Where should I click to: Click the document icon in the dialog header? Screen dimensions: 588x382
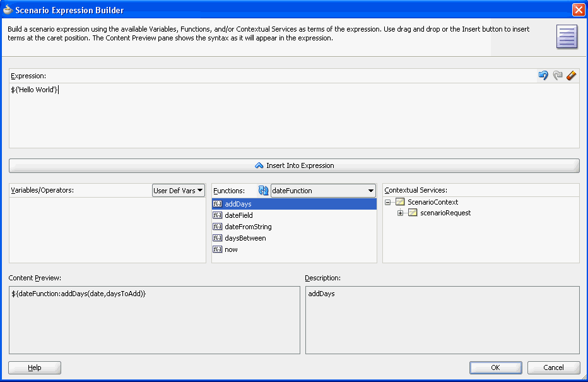(567, 37)
